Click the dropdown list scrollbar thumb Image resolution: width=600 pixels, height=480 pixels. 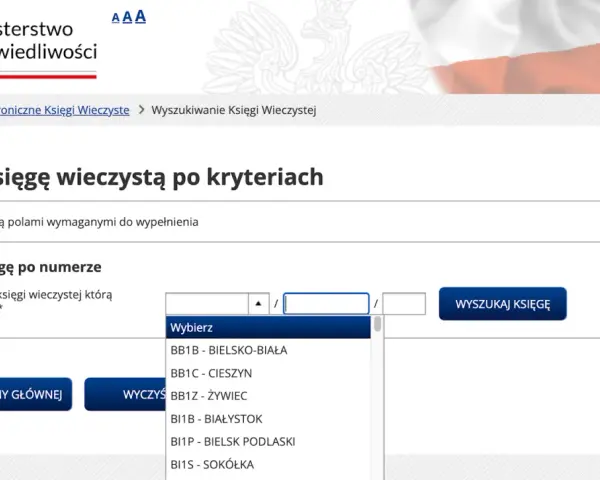tap(378, 324)
